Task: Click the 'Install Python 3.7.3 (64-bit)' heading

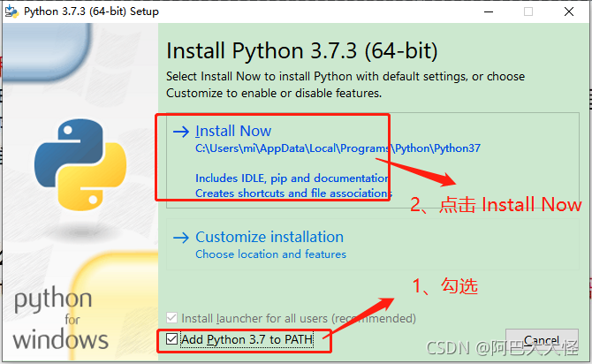Action: 302,51
